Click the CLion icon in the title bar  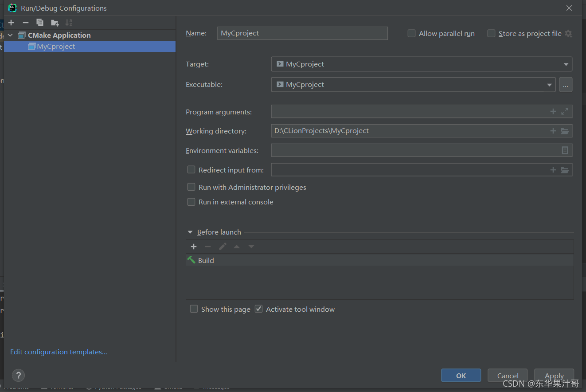click(x=12, y=8)
